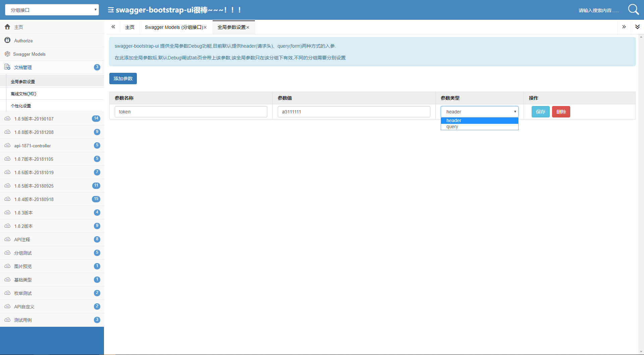
Task: Click cloud icon beside API注释
Action: pos(7,239)
